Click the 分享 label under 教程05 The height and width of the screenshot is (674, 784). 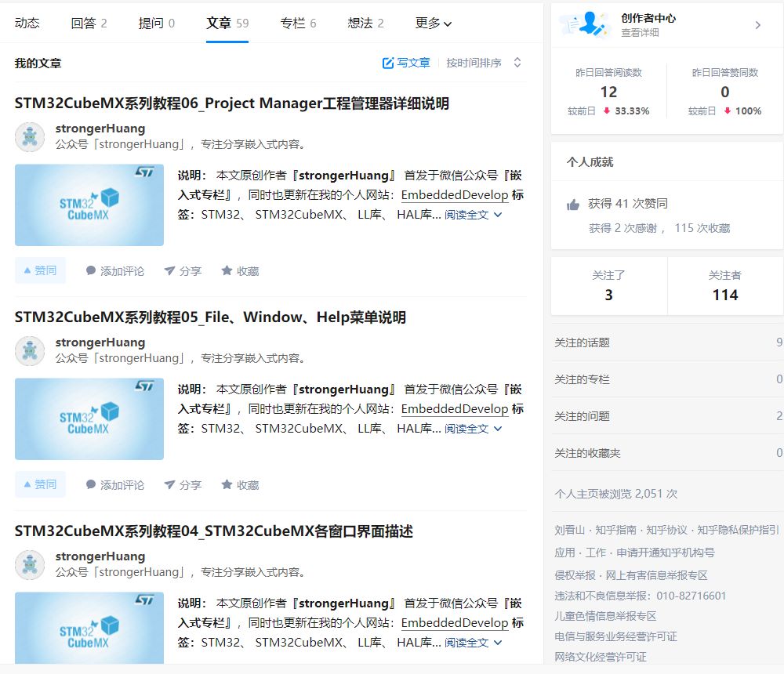(x=190, y=485)
